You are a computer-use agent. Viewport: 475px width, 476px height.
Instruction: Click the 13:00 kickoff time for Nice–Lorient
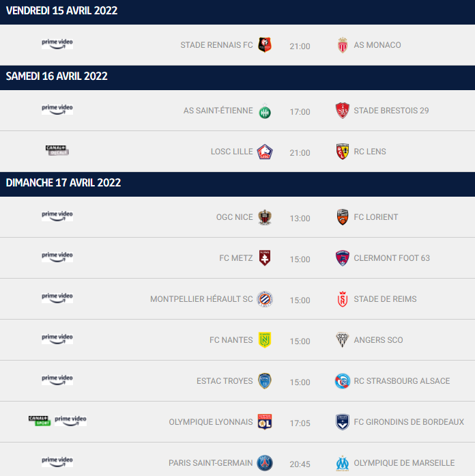(300, 219)
